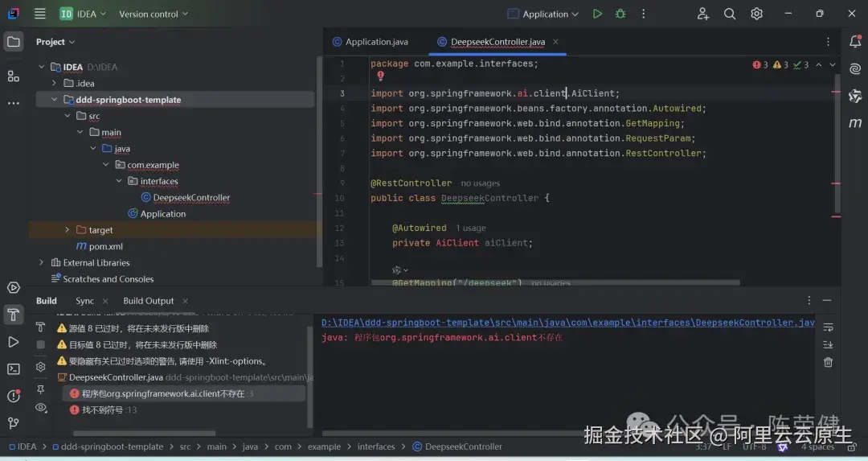The width and height of the screenshot is (868, 461).
Task: Open the Problems tool window icon
Action: [14, 396]
